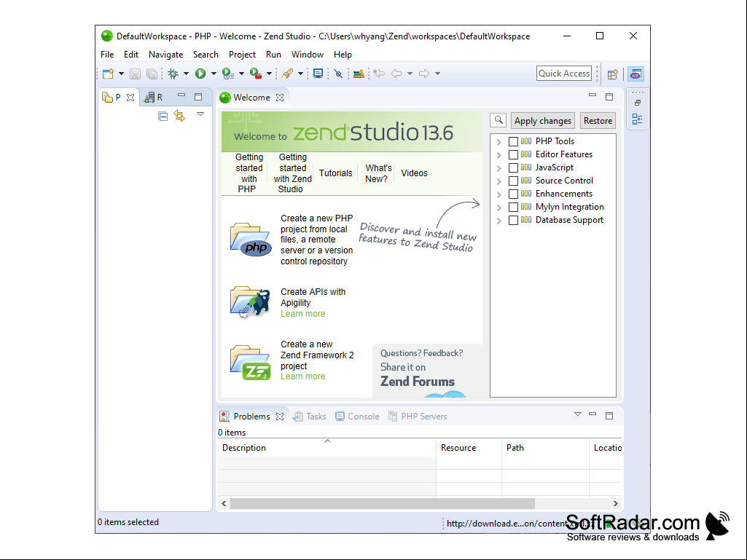This screenshot has width=747, height=560.
Task: Check the Editor Features checkbox
Action: 514,155
